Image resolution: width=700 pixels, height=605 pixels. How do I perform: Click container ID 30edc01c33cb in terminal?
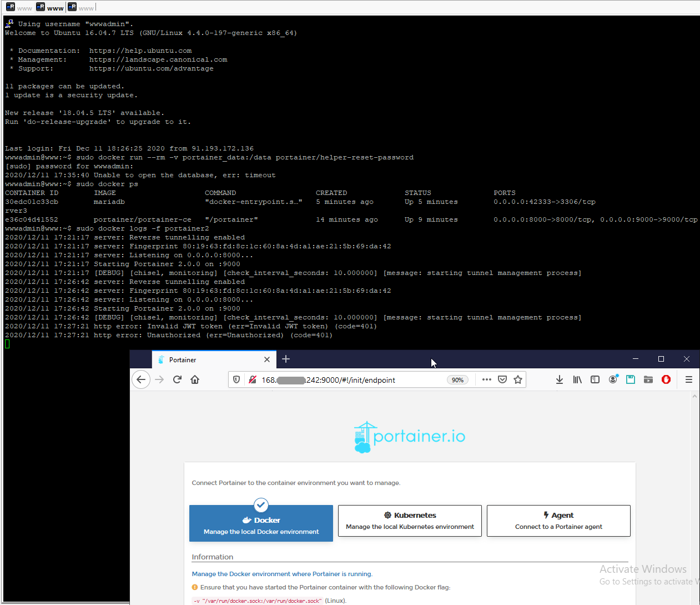(x=32, y=202)
